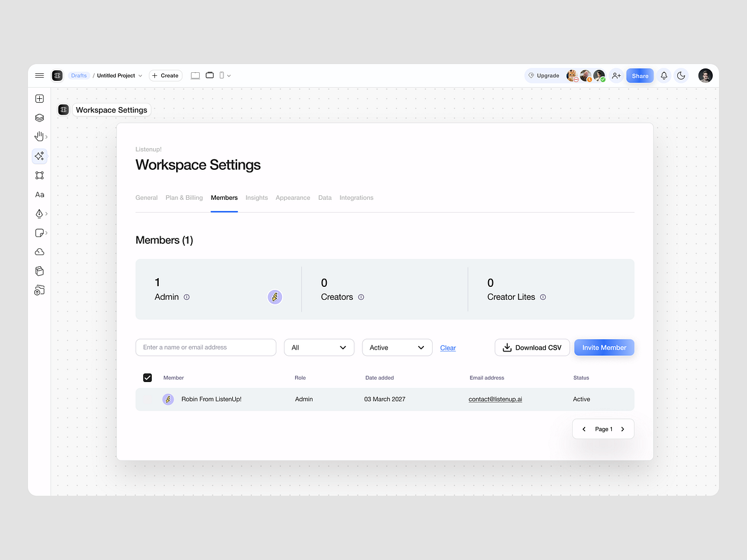747x560 pixels.
Task: Toggle the select-all checkbox in Member header
Action: (x=148, y=378)
